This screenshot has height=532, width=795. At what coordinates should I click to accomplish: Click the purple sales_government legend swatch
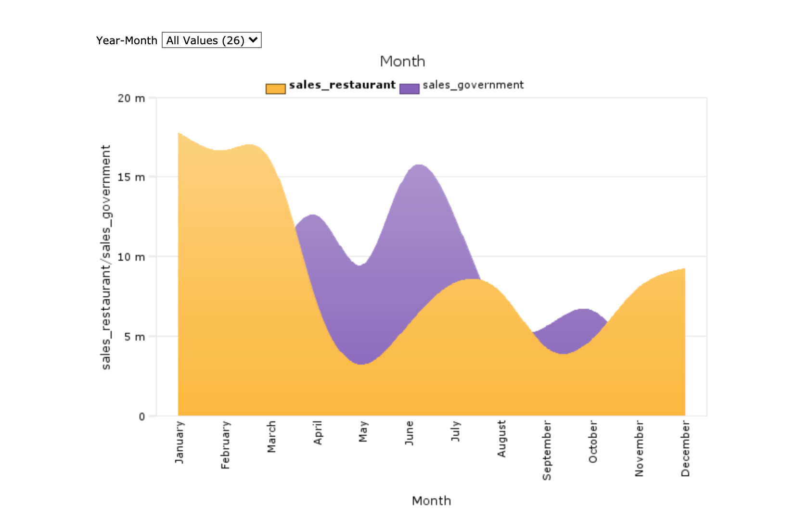(410, 88)
